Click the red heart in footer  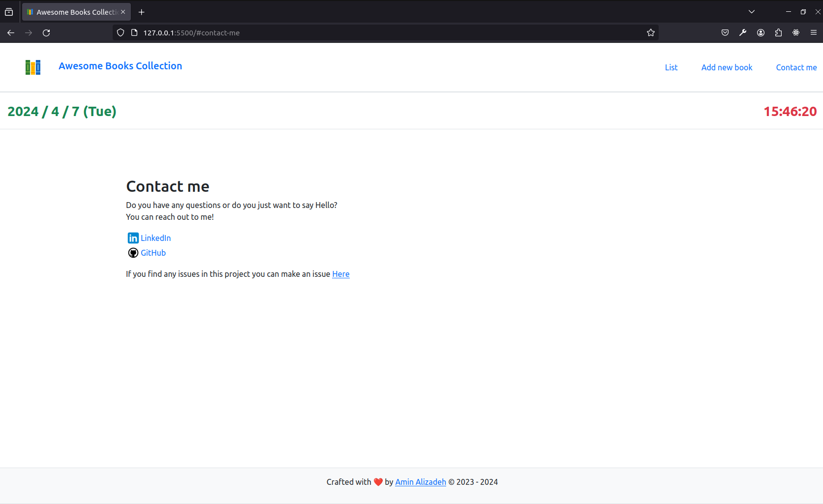point(378,482)
